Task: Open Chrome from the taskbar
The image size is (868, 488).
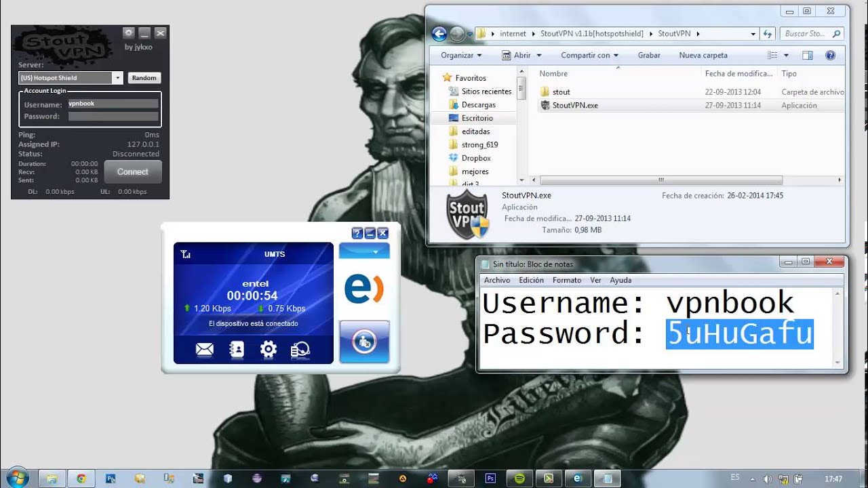Action: click(x=81, y=478)
